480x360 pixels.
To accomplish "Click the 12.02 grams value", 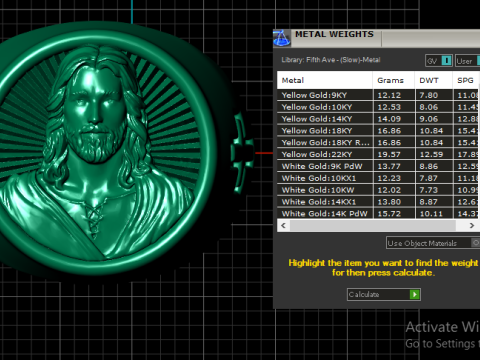I will click(389, 190).
